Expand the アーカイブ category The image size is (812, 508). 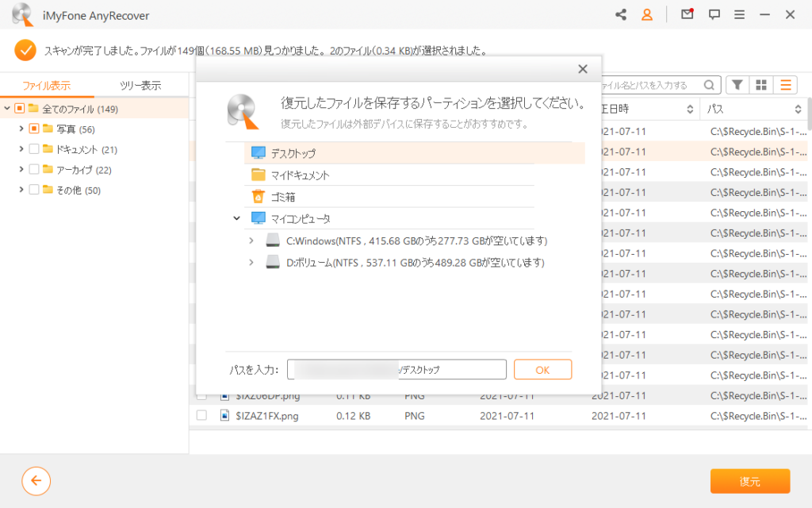(21, 170)
